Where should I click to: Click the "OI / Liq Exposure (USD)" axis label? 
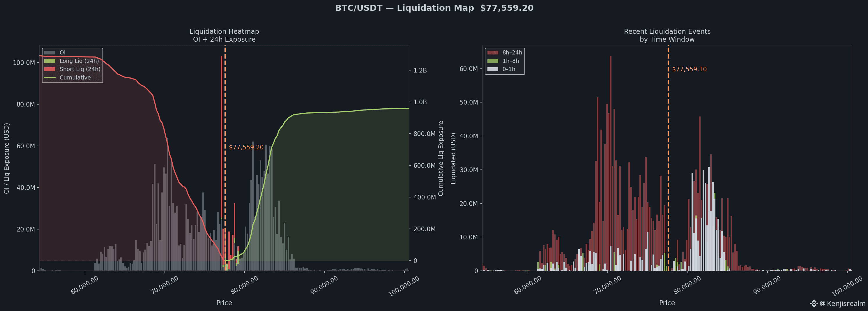coord(7,158)
